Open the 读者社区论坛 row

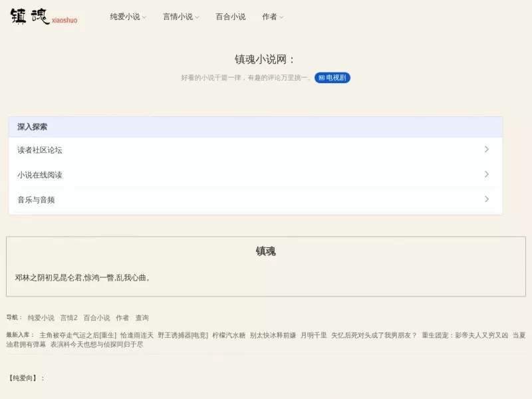click(255, 150)
